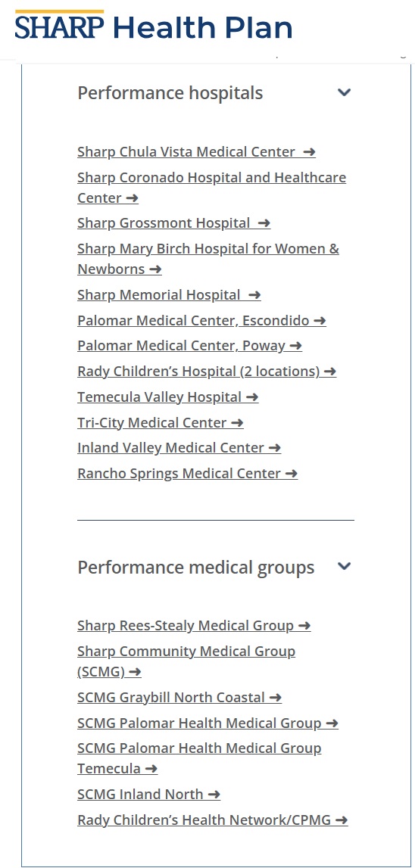Collapse the Performance medical groups chevron
415x868 pixels.
344,566
